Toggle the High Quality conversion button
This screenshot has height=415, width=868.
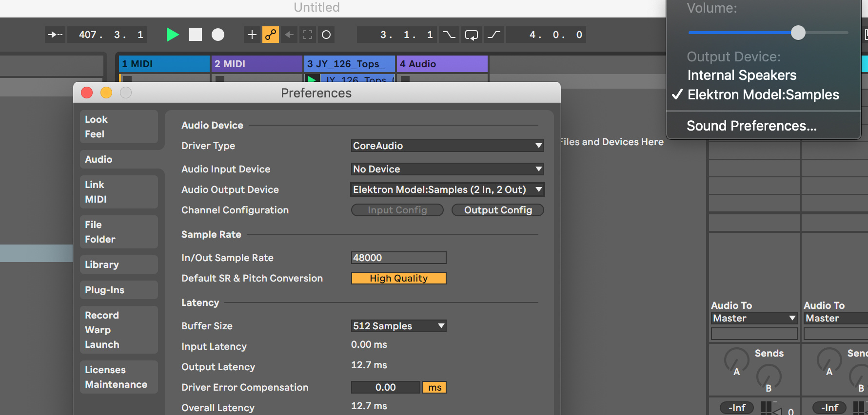(398, 278)
